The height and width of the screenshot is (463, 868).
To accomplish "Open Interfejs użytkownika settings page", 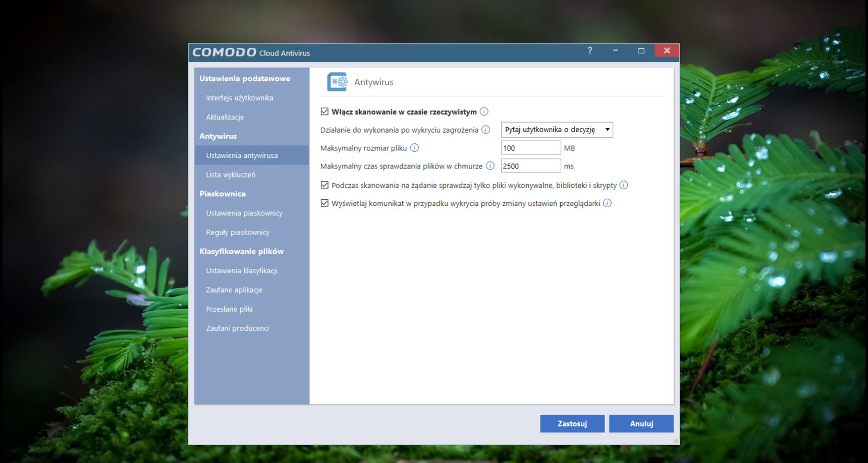I will point(240,98).
